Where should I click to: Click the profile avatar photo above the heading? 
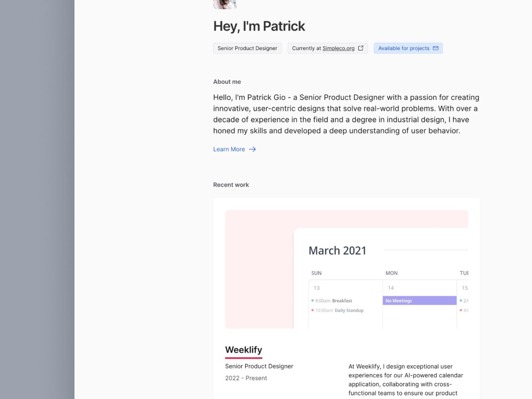pyautogui.click(x=225, y=4)
